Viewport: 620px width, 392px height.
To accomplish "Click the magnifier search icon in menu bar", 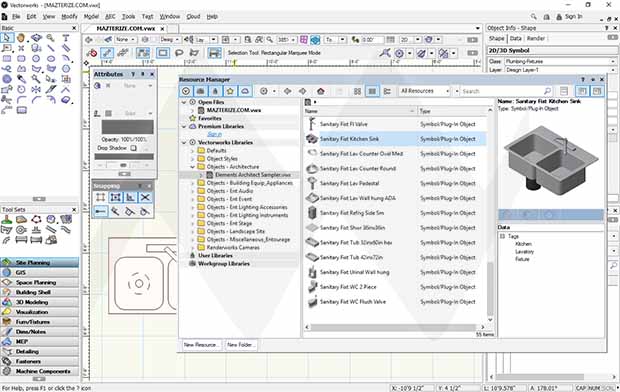I will point(534,17).
